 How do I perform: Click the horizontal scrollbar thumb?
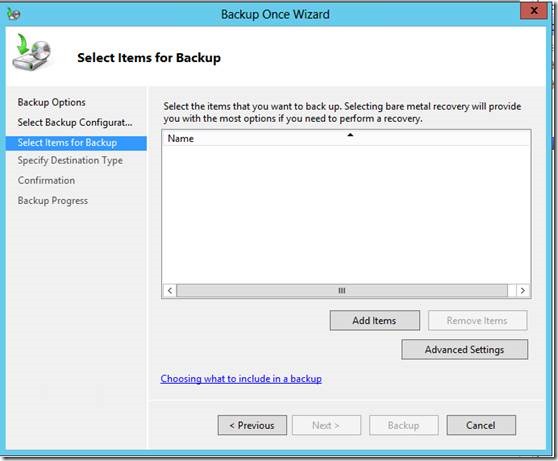342,290
